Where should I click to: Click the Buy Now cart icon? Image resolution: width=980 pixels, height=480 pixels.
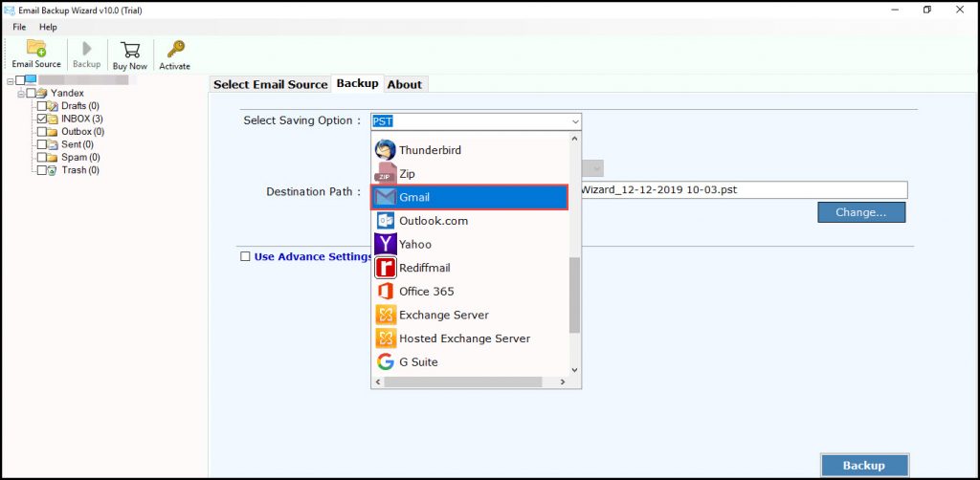130,54
